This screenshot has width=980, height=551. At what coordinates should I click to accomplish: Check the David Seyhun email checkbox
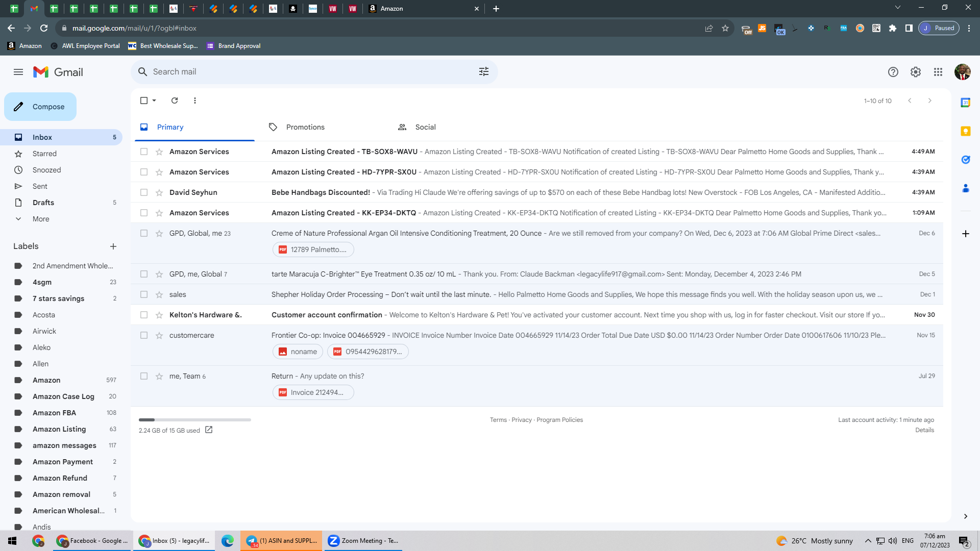144,192
